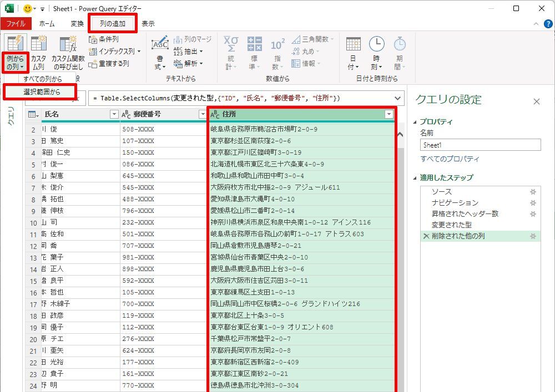Choose 選択範囲から from the dropdown menu
555x392 pixels.
(x=42, y=91)
